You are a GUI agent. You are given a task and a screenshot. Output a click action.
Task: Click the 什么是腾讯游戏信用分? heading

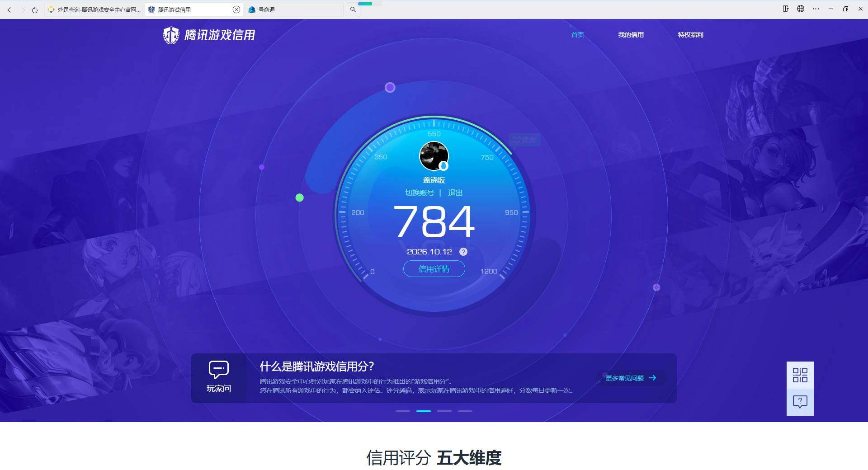(x=317, y=367)
